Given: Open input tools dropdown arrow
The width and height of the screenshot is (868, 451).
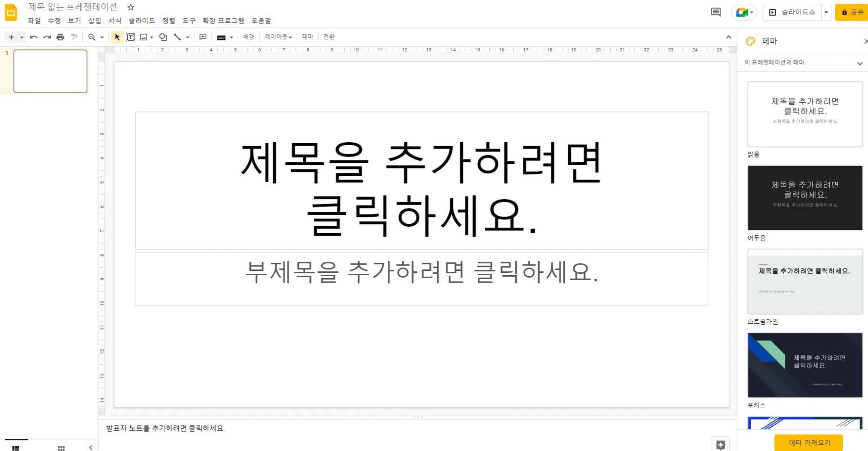Looking at the screenshot, I should [x=231, y=37].
